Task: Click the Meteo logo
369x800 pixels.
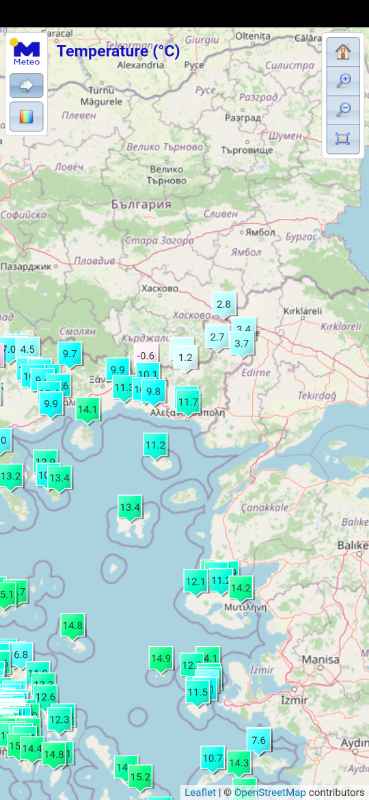Action: tap(26, 52)
